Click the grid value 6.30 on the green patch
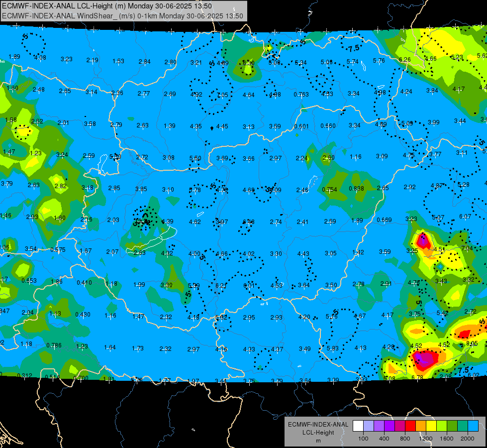The width and height of the screenshot is (487, 448). [x=248, y=63]
